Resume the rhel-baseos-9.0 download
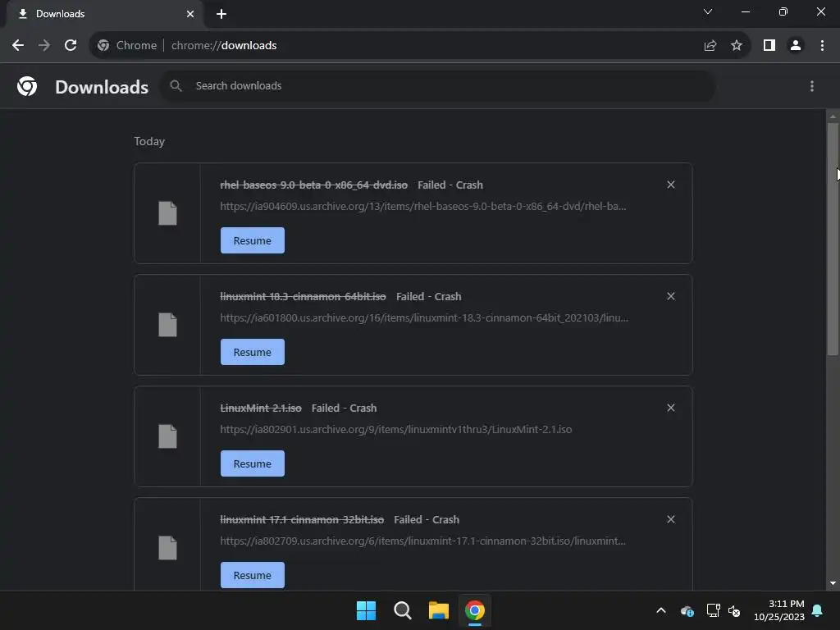Screen dimensions: 840x630 [253, 240]
